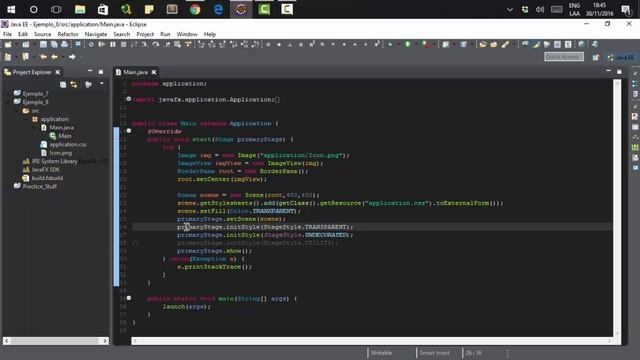This screenshot has height=360, width=640.
Task: Open the Refactor menu
Action: tap(68, 34)
